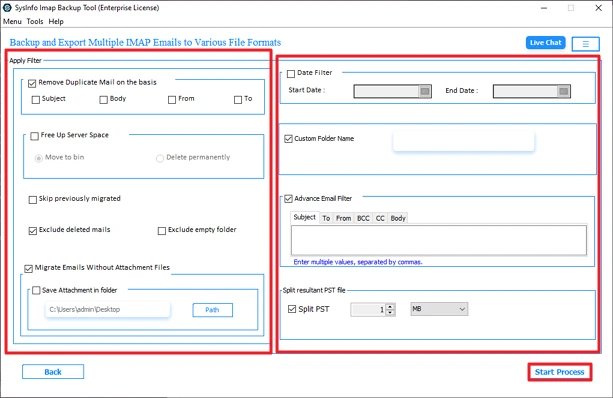Screen dimensions: 613x398
Task: Switch to the BCC filter tab
Action: 363,218
